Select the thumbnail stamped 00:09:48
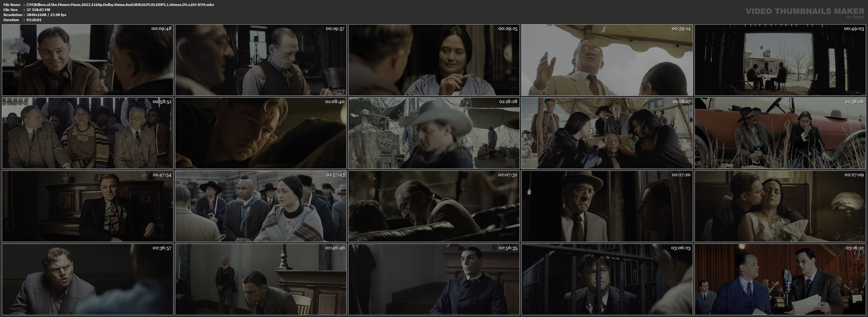Image resolution: width=868 pixels, height=317 pixels. (88, 60)
